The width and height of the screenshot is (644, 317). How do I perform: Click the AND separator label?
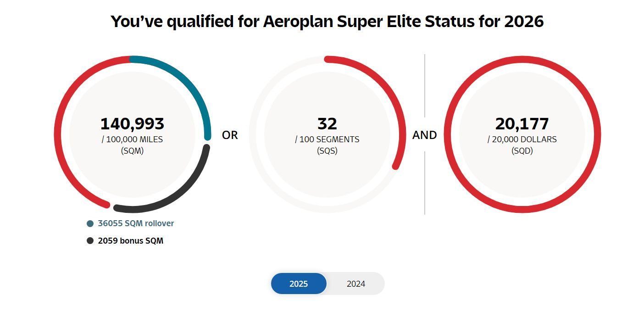pos(425,135)
